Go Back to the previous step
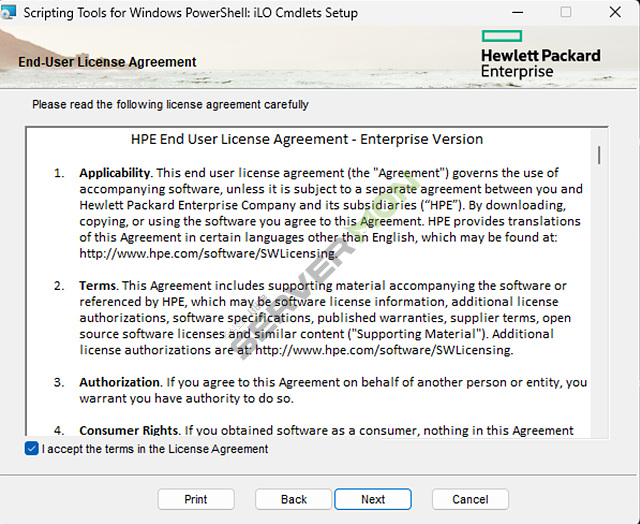 [293, 499]
